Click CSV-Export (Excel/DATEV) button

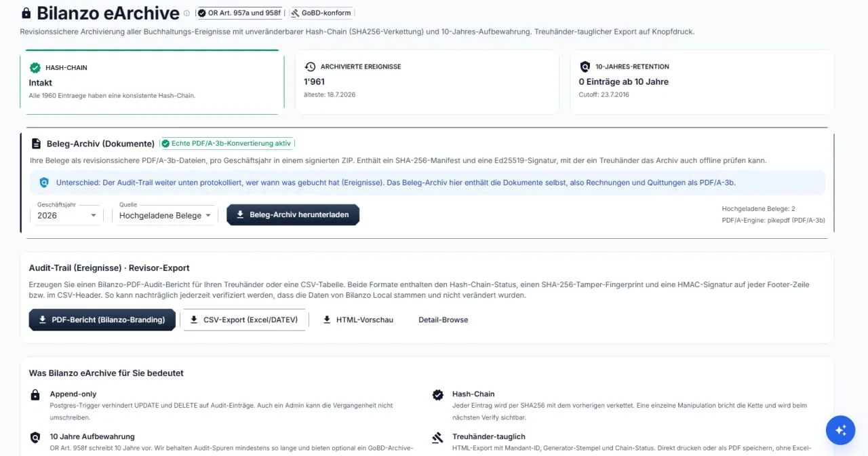pos(244,320)
